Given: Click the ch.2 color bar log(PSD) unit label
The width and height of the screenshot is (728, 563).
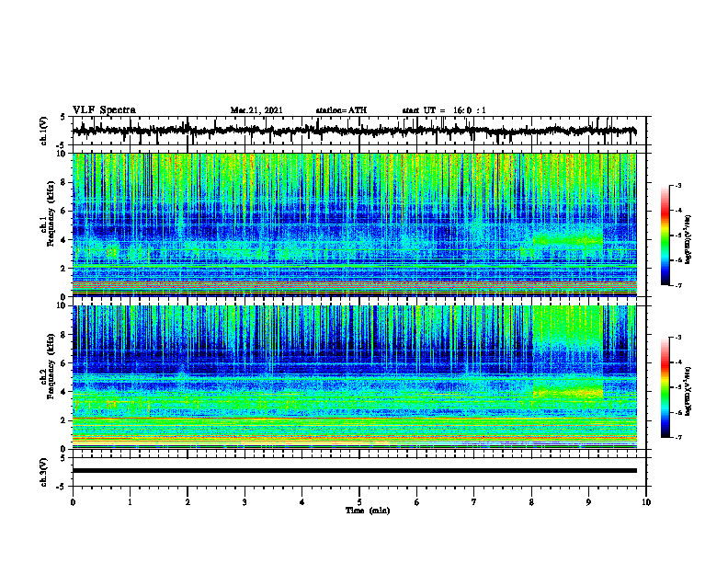Looking at the screenshot, I should pos(688,391).
